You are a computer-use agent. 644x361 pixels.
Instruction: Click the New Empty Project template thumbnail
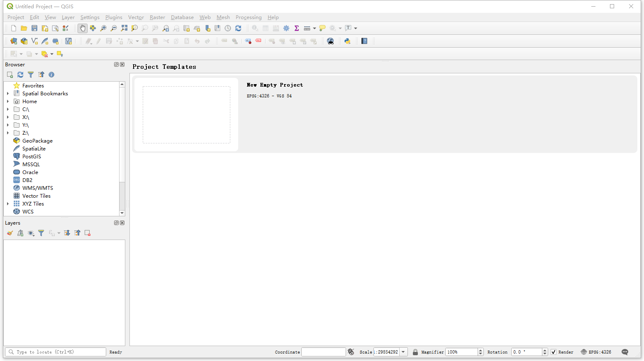[186, 115]
